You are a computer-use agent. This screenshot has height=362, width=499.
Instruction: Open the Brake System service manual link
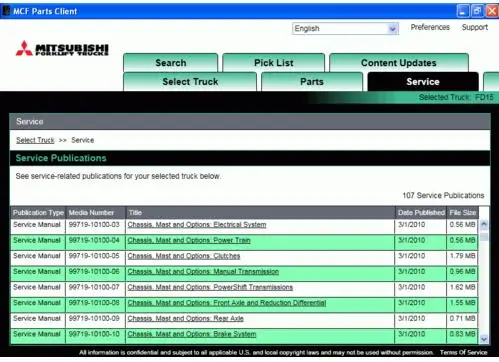click(192, 334)
